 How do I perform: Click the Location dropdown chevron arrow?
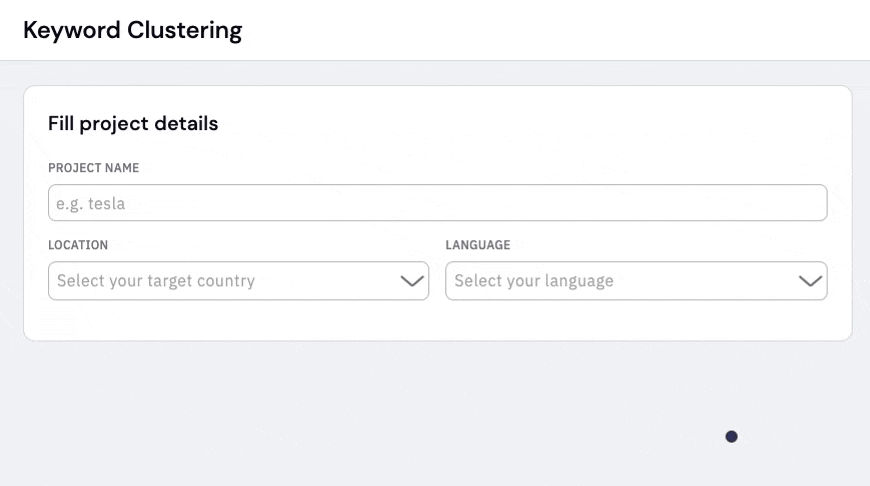(412, 281)
